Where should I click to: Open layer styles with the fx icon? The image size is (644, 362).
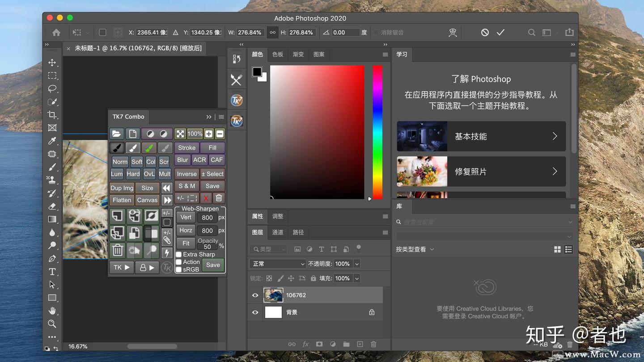point(305,344)
